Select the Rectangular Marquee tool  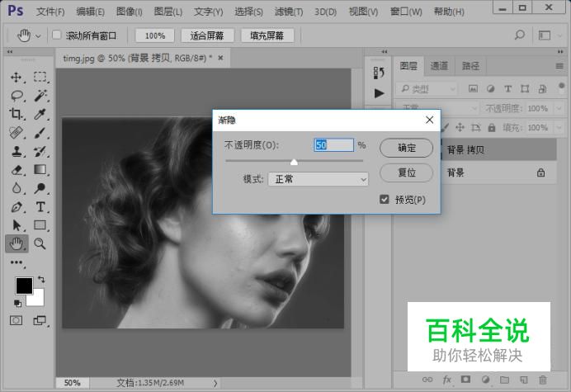coord(40,77)
